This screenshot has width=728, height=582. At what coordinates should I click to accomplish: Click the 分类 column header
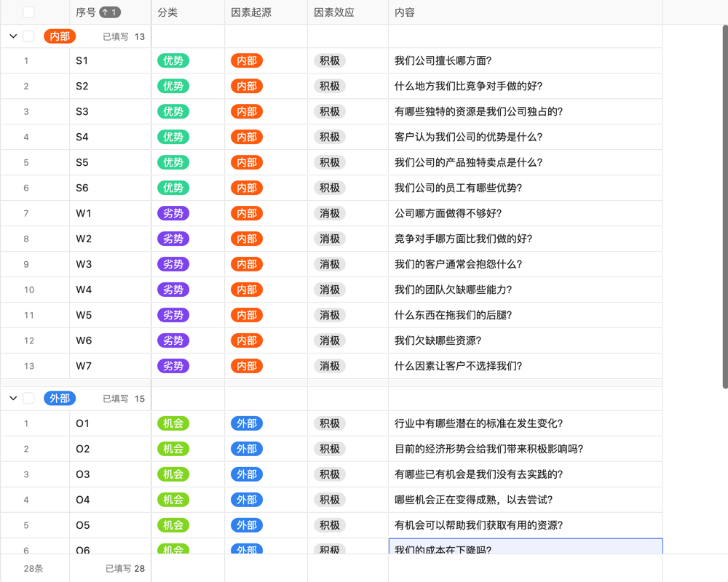tap(167, 12)
